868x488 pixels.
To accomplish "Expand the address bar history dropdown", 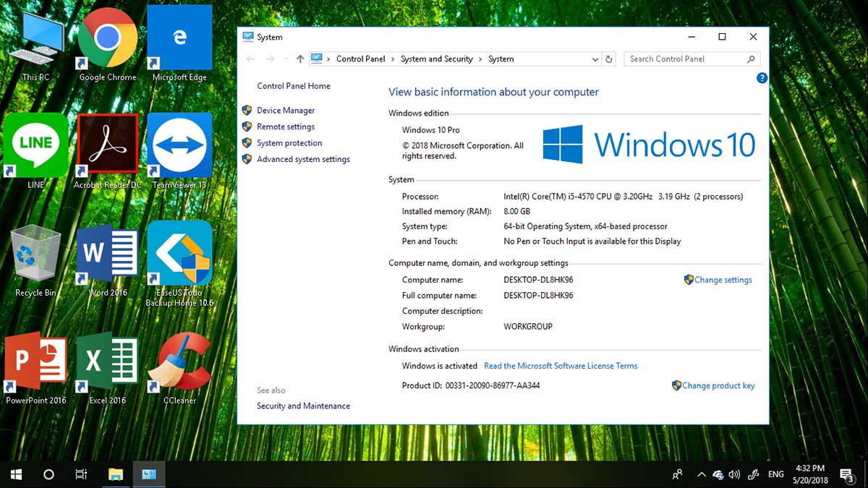I will 595,59.
